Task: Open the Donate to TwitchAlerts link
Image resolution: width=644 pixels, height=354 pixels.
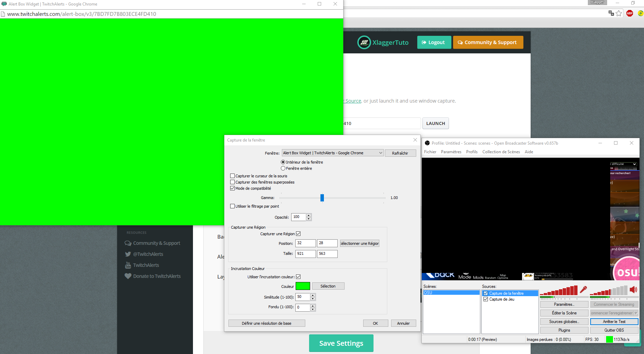Action: point(157,276)
